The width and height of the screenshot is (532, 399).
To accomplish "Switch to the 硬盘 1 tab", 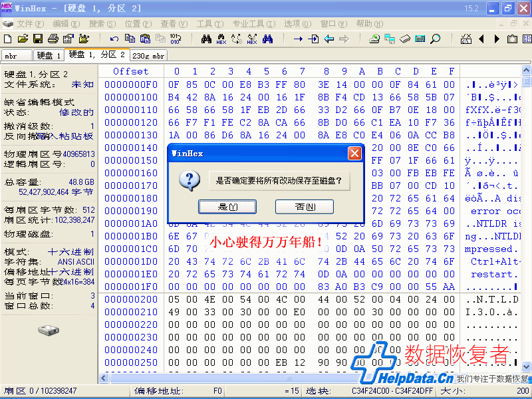I will click(49, 56).
